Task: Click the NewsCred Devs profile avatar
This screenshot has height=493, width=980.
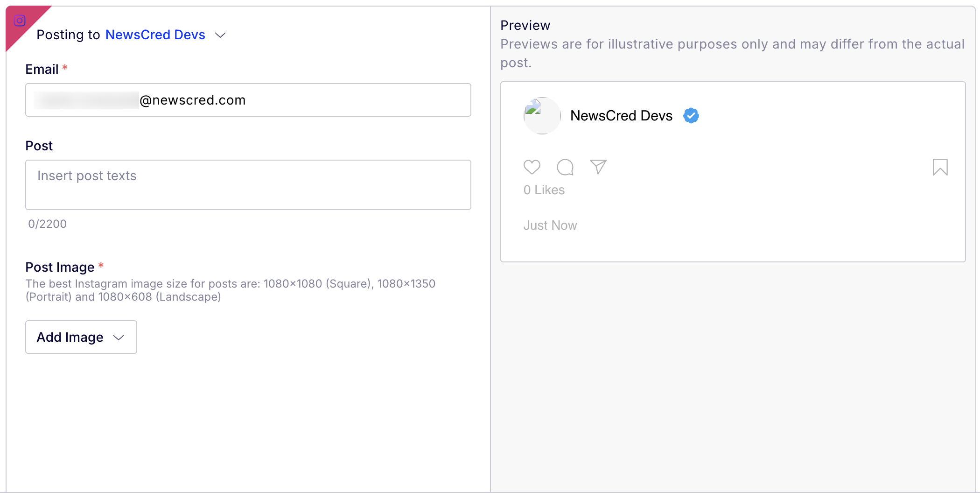Action: click(x=542, y=116)
